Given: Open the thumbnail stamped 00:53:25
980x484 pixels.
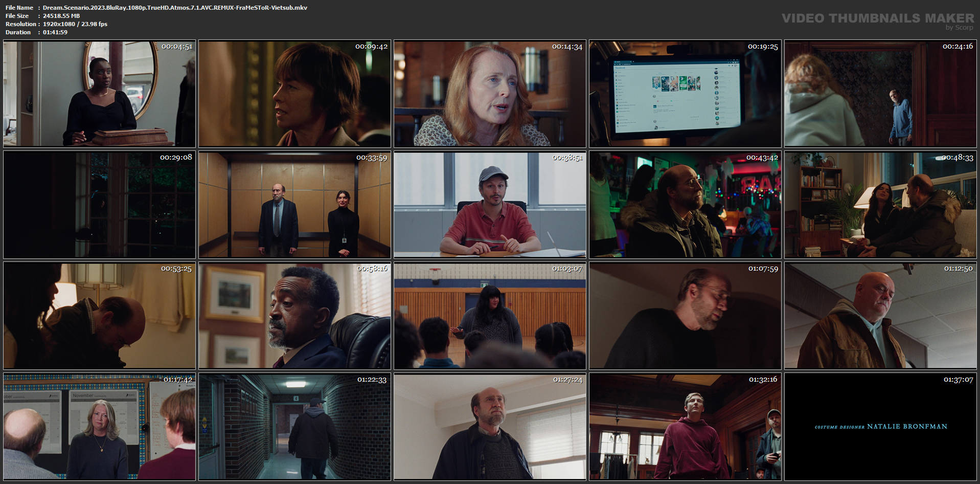Looking at the screenshot, I should point(99,316).
